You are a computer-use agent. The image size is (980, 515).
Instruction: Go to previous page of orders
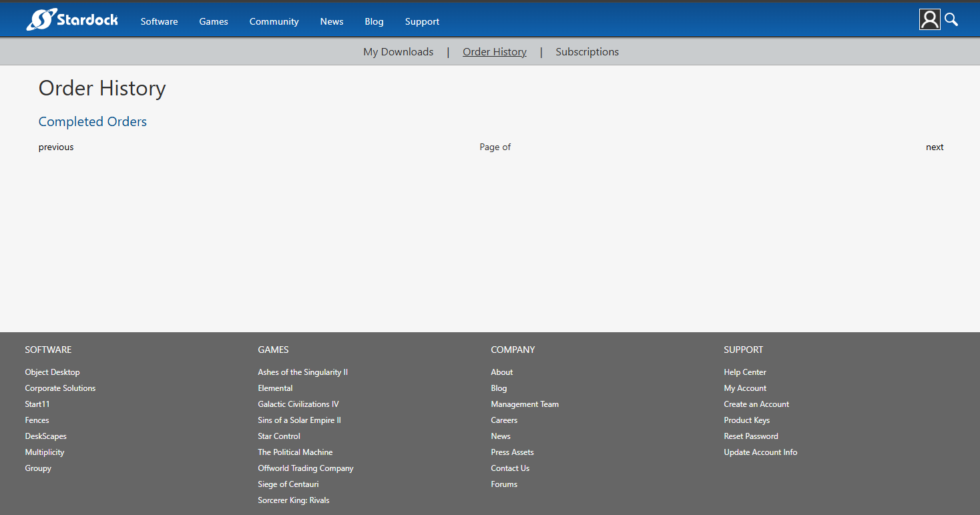(x=56, y=147)
